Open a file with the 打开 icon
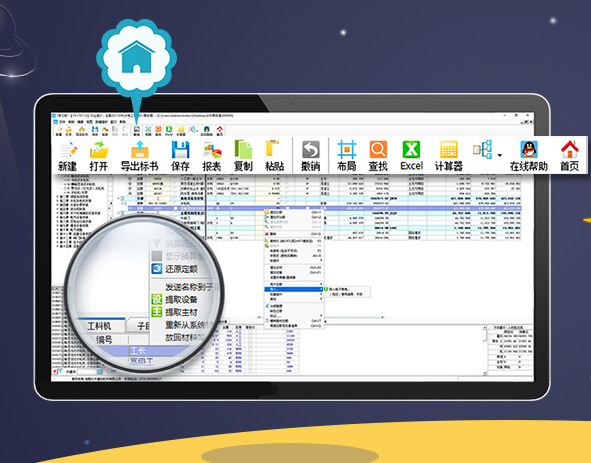This screenshot has height=463, width=591. coord(99,155)
